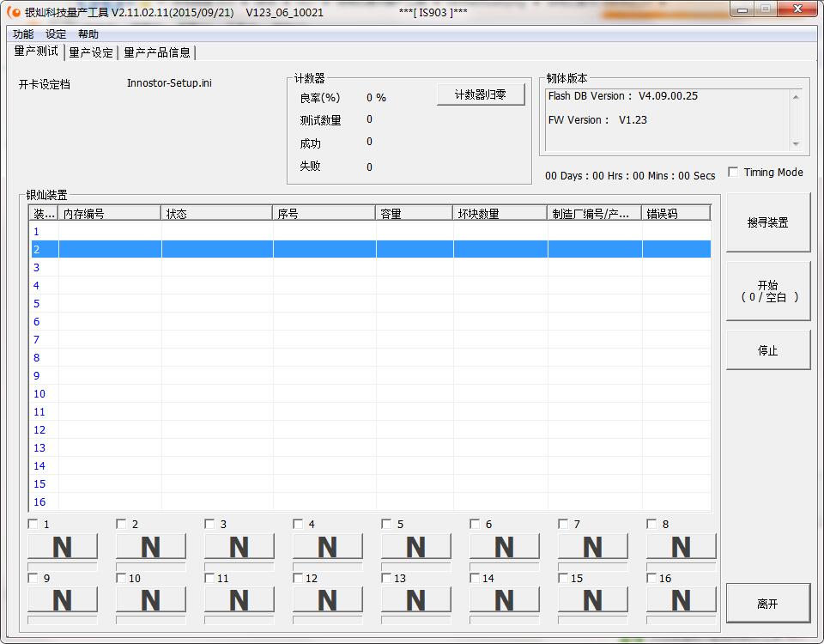Click the 搜寻装置 search devices button
This screenshot has width=824, height=644.
coord(767,222)
